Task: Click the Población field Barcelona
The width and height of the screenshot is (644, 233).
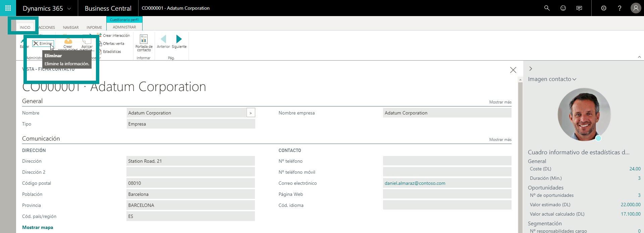Action: pyautogui.click(x=191, y=194)
